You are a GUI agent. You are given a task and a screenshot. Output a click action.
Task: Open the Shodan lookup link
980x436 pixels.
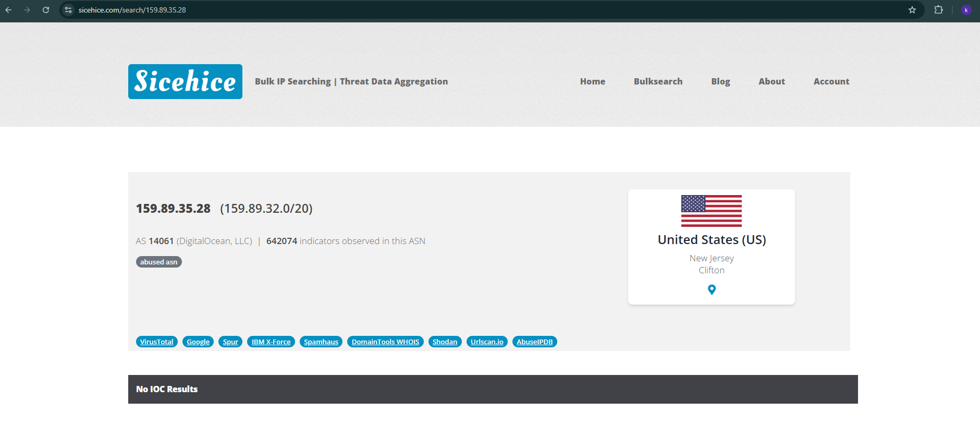(x=445, y=342)
